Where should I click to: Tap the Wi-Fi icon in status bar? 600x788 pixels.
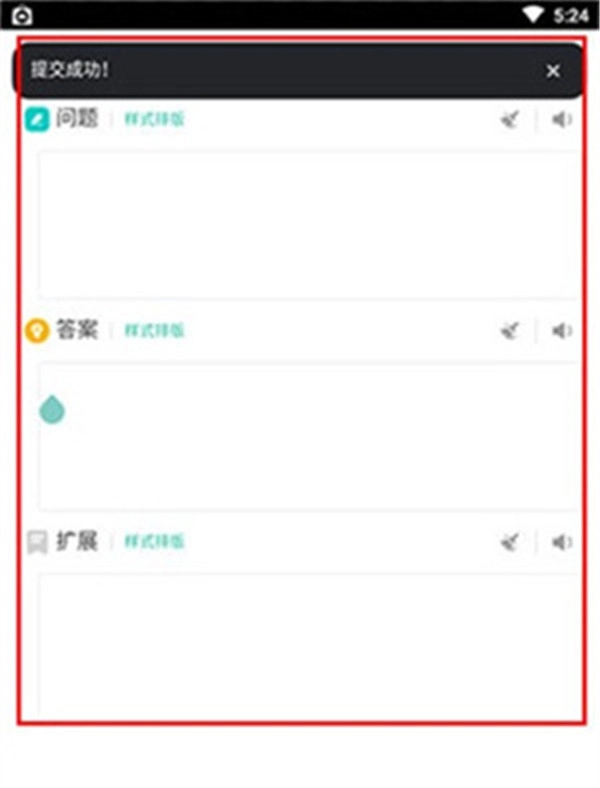(533, 15)
